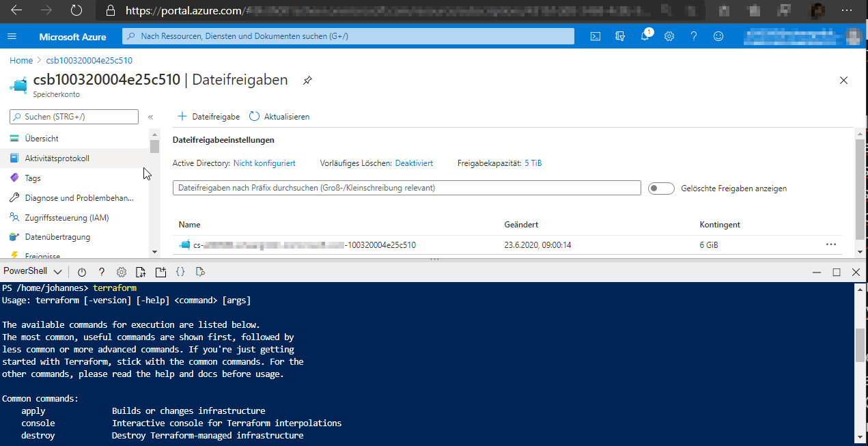The width and height of the screenshot is (868, 446).
Task: Click Aktualisieren to refresh the list
Action: coord(279,117)
